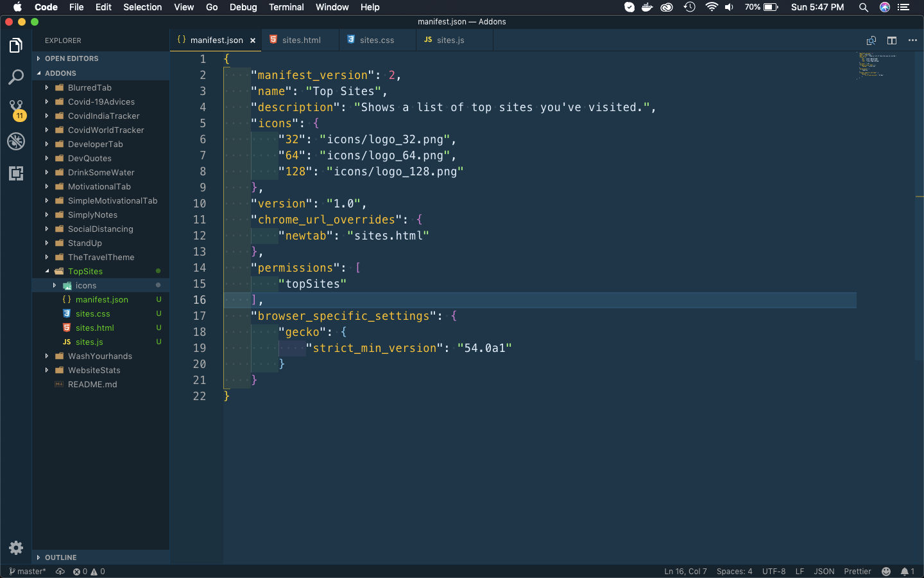Open Time Machine menu bar icon
This screenshot has height=578, width=924.
[690, 7]
